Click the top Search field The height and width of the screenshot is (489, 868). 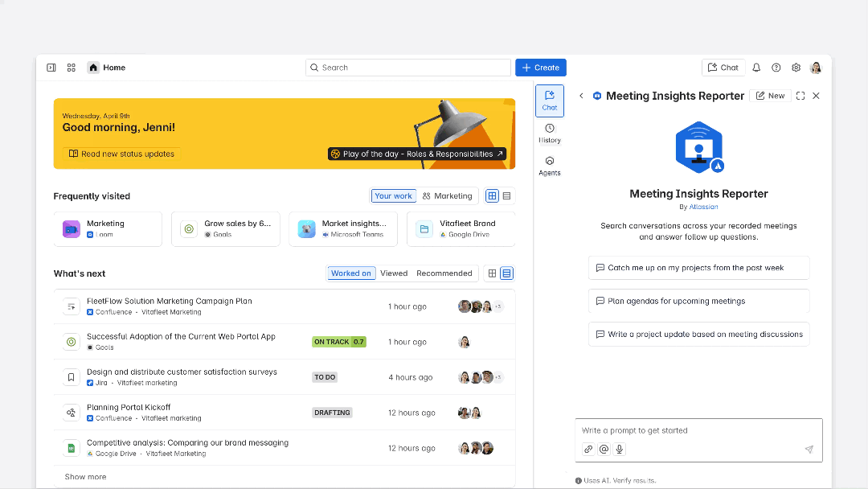click(408, 68)
